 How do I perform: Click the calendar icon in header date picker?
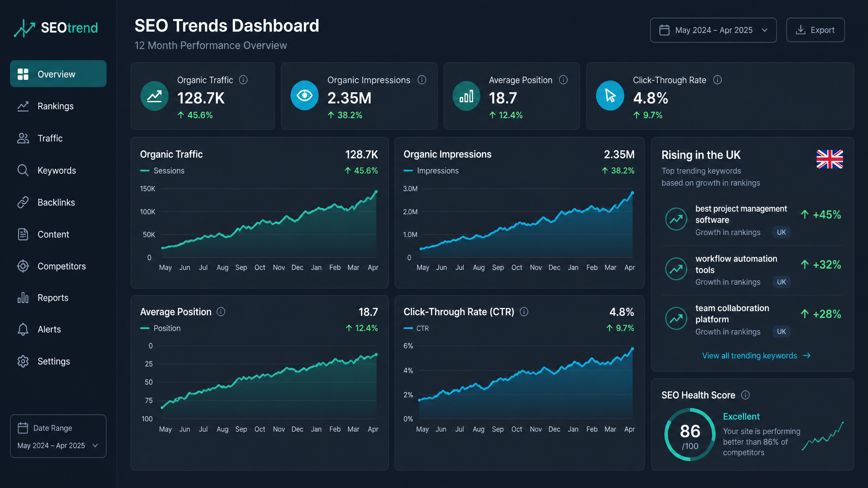click(665, 30)
